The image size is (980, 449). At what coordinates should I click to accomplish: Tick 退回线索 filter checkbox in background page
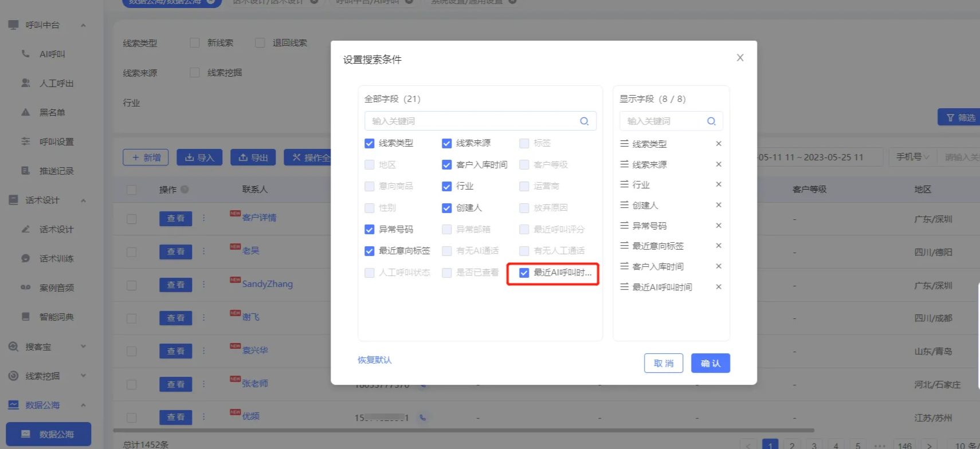(x=260, y=43)
